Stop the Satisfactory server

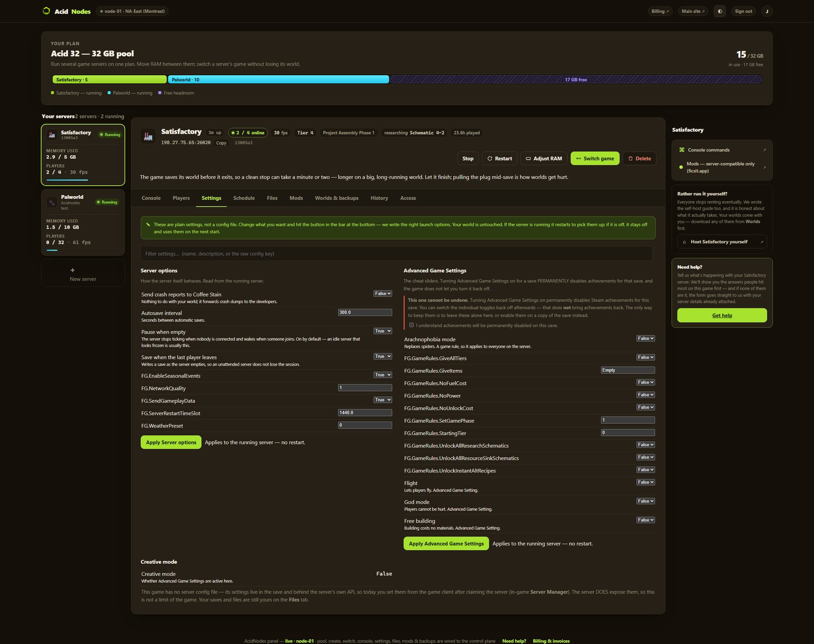468,159
